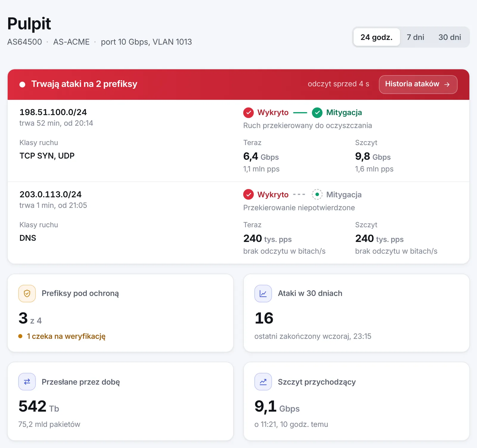477x448 pixels.
Task: Click the green Mitygacja check icon for 198.51.100.0/24
Action: (317, 113)
